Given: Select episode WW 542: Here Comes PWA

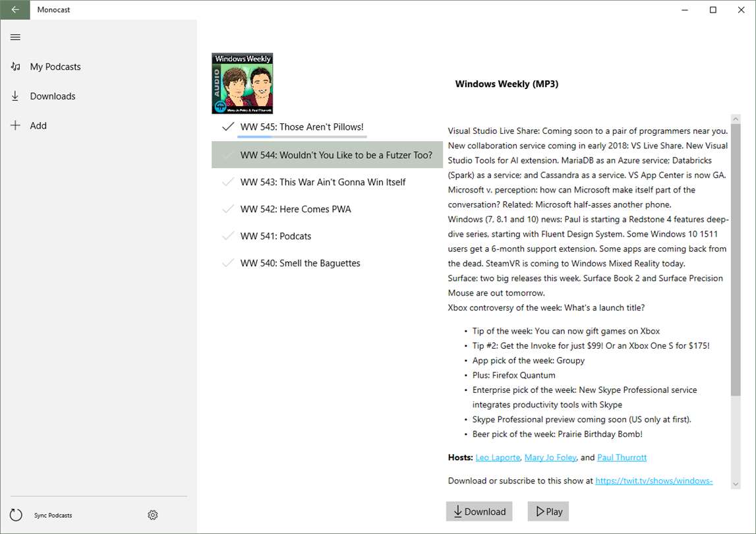Looking at the screenshot, I should tap(295, 209).
